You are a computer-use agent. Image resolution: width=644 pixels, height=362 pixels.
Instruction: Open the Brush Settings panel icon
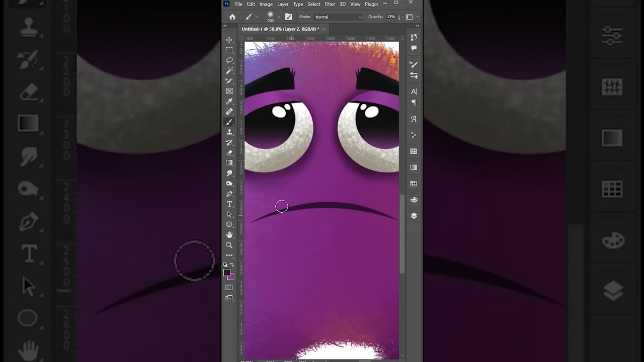(x=414, y=64)
